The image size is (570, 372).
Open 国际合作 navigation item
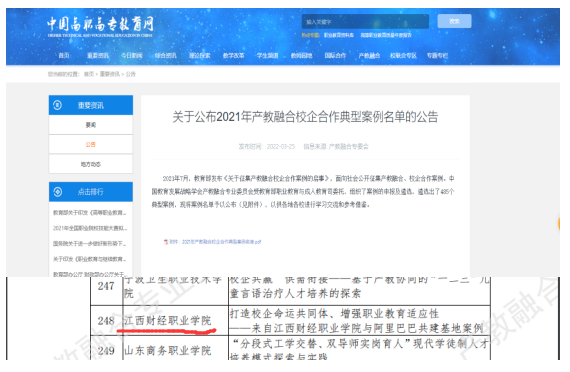(x=335, y=55)
